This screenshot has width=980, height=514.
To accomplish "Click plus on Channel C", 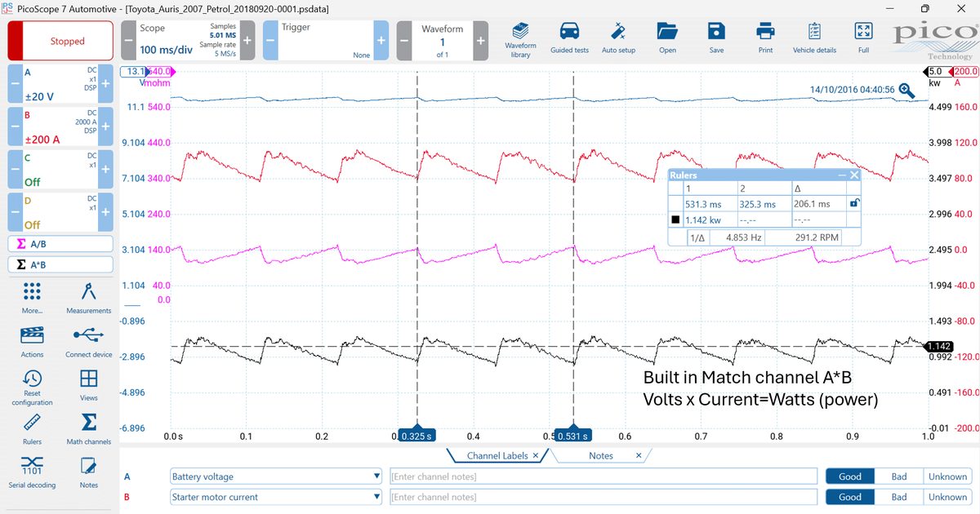I will (105, 169).
